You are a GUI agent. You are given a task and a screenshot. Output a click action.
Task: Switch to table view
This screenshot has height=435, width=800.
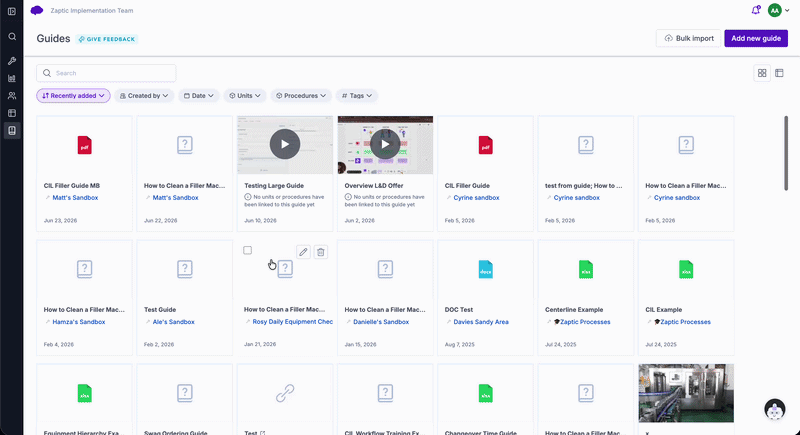coord(779,73)
